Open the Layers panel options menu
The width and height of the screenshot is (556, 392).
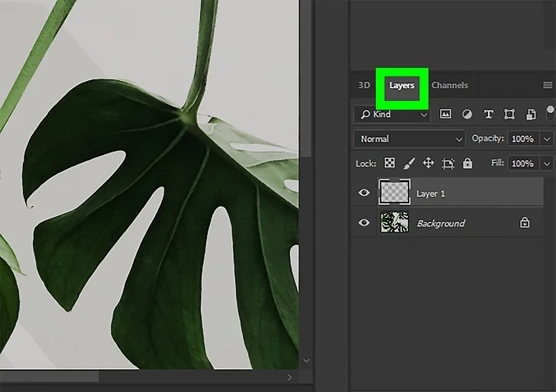(548, 85)
